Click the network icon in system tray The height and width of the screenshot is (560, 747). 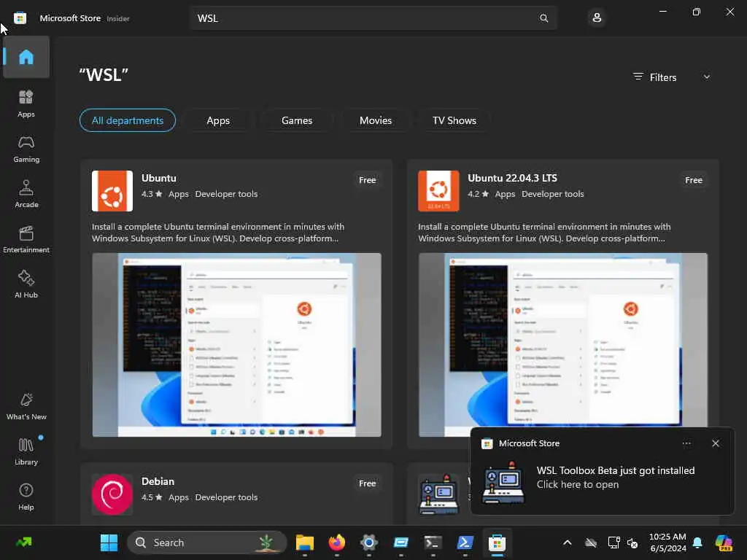tap(614, 542)
